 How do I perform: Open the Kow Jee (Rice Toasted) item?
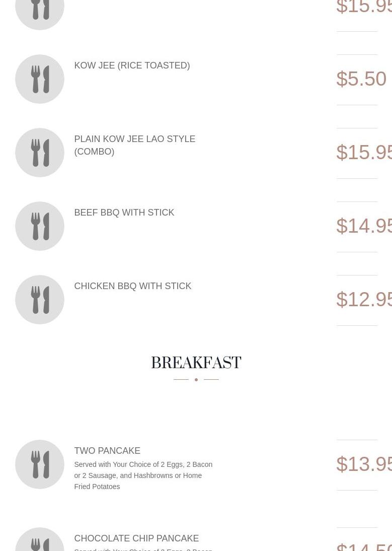coord(132,65)
